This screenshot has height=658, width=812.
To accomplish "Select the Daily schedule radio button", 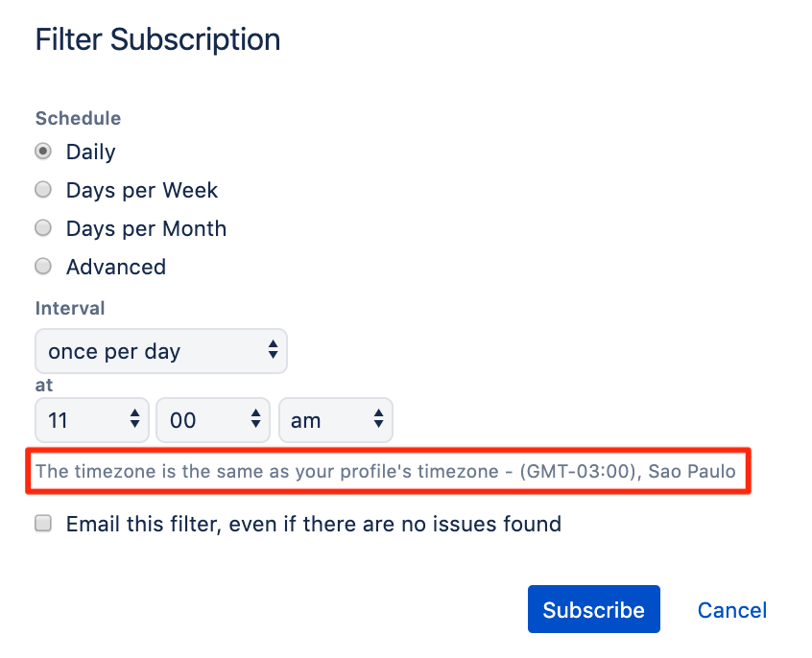I will pyautogui.click(x=43, y=152).
